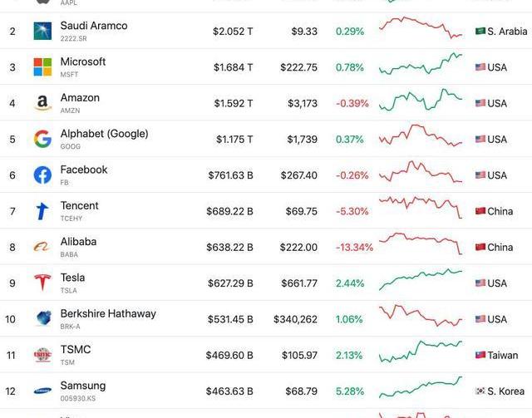Image resolution: width=532 pixels, height=418 pixels.
Task: Click the Saudi Aramco logo icon
Action: (x=42, y=32)
